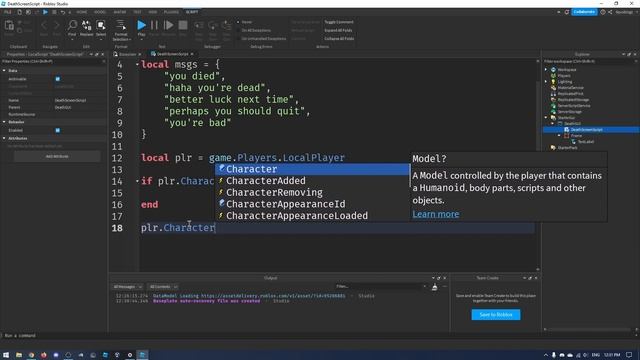Click Expand All Folds action

pyautogui.click(x=338, y=31)
